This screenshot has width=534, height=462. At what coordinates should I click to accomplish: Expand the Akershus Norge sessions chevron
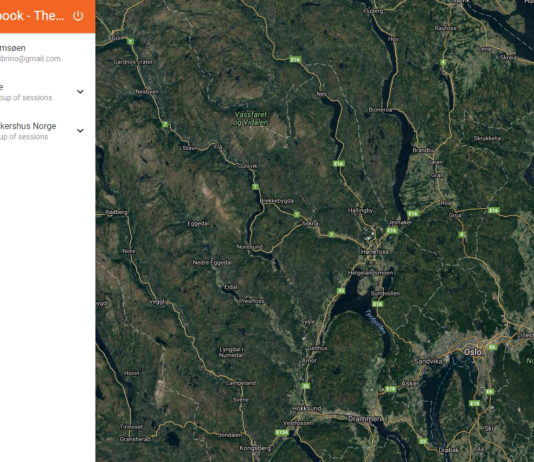[80, 131]
